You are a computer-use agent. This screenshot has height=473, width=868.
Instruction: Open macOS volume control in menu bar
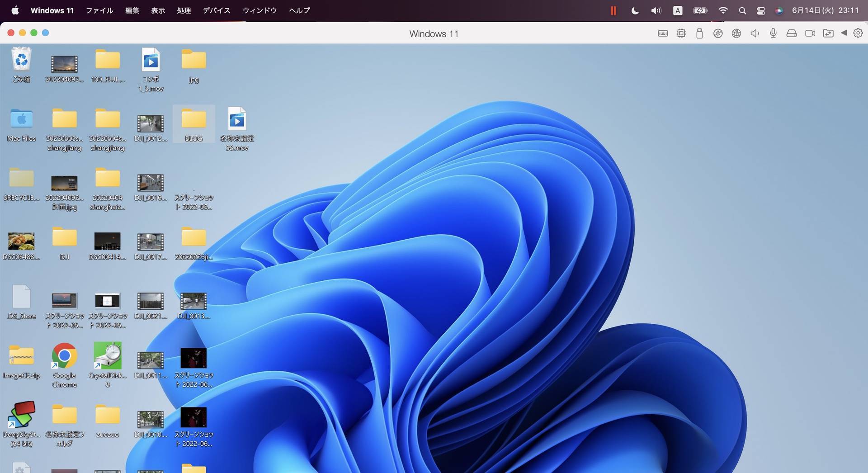coord(656,10)
